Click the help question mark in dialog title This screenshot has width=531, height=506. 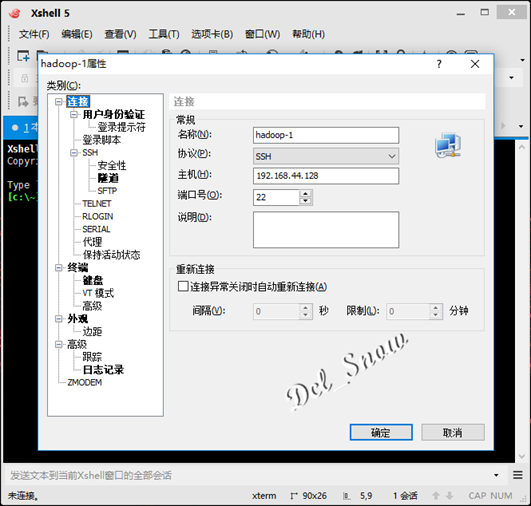click(439, 64)
